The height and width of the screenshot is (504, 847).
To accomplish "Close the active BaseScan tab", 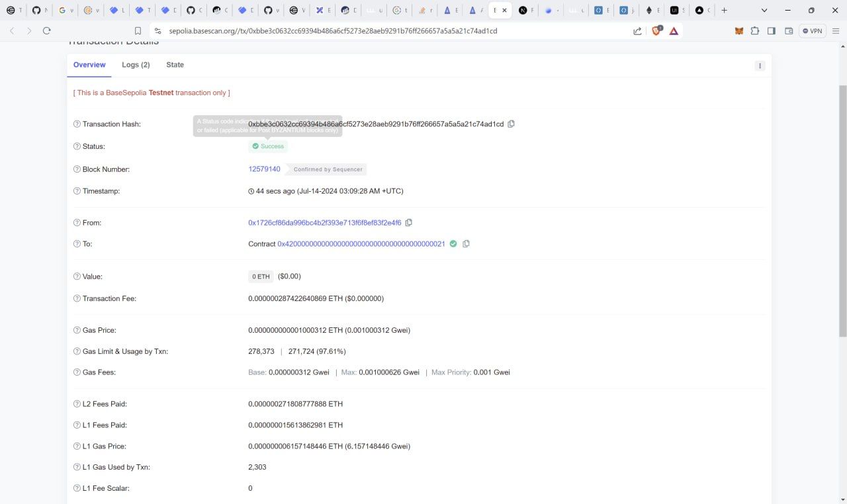I will [505, 11].
